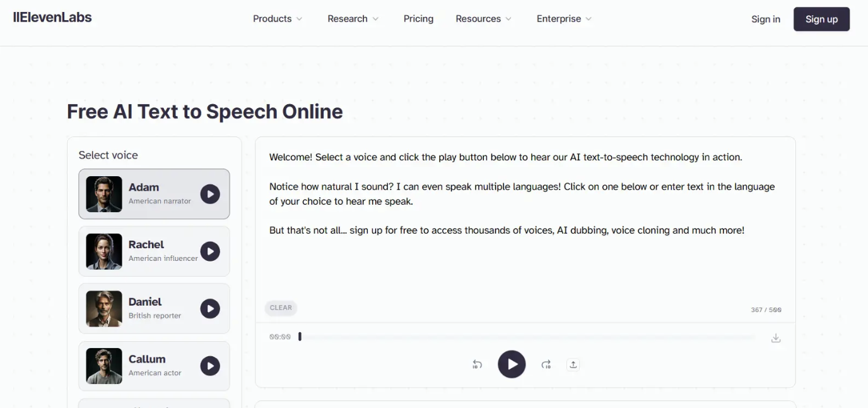Select the Rachel voice name

pyautogui.click(x=146, y=244)
